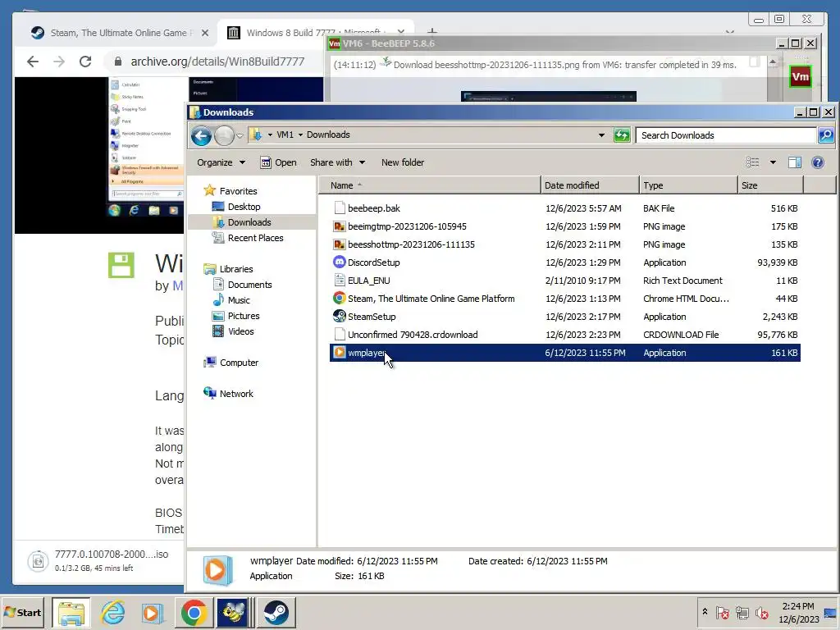Click the Chrome back navigation arrow

(33, 62)
